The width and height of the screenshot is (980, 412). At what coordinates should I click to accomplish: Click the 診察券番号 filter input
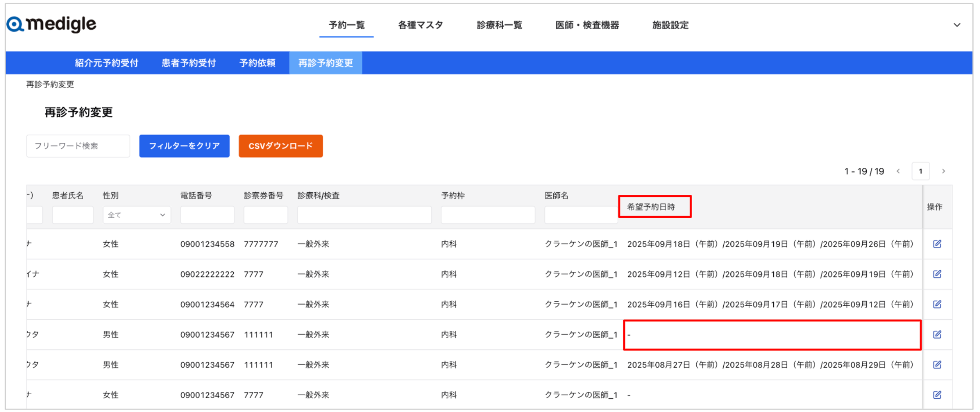coord(265,215)
